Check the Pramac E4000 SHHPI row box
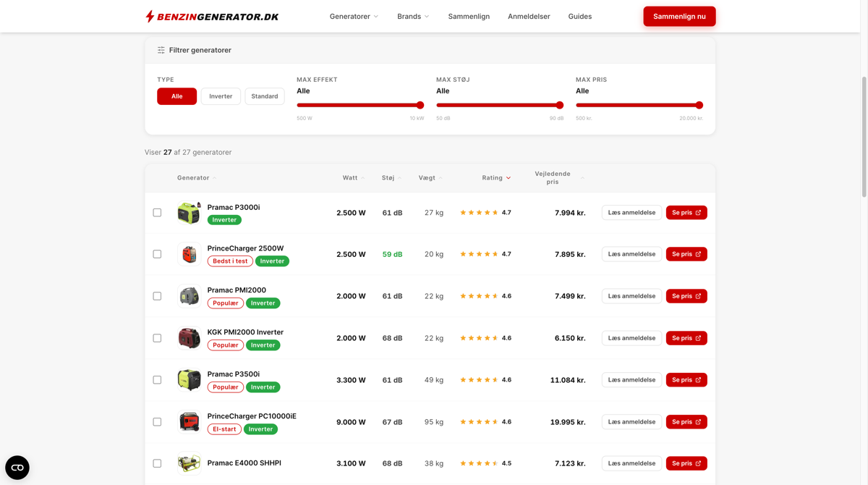 [x=157, y=463]
